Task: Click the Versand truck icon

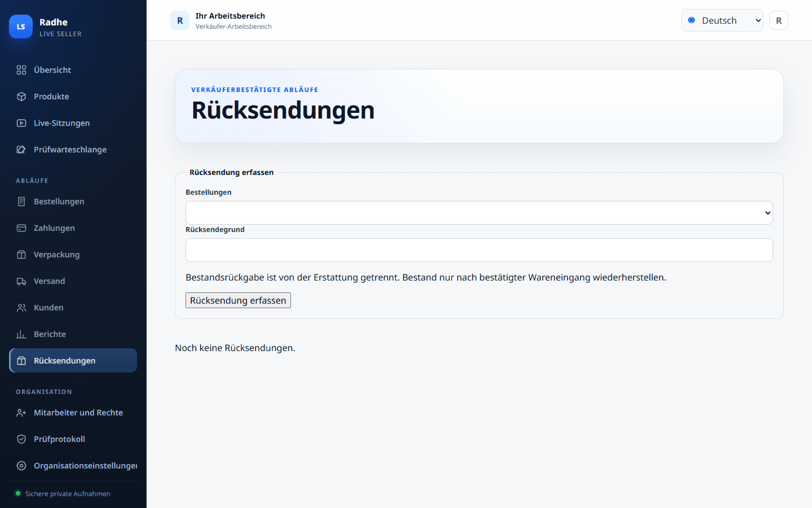Action: click(x=21, y=281)
